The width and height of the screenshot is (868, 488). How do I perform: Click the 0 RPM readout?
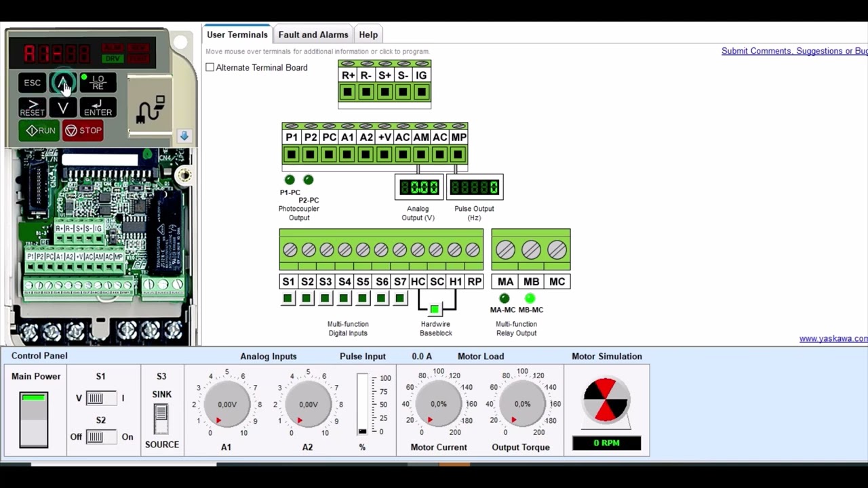[607, 443]
